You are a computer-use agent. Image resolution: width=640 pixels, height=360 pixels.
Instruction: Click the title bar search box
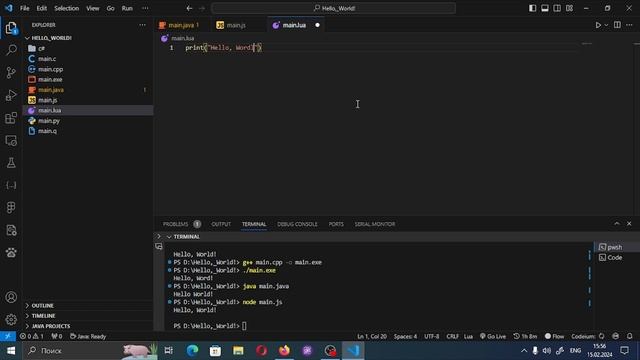click(x=333, y=8)
